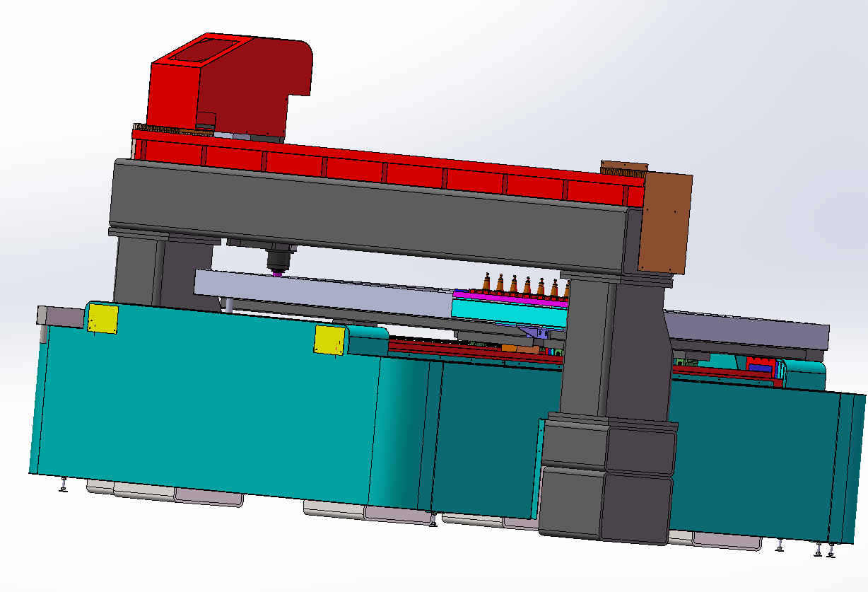Pick the spindle nose beneath the gantry beam

(280, 259)
